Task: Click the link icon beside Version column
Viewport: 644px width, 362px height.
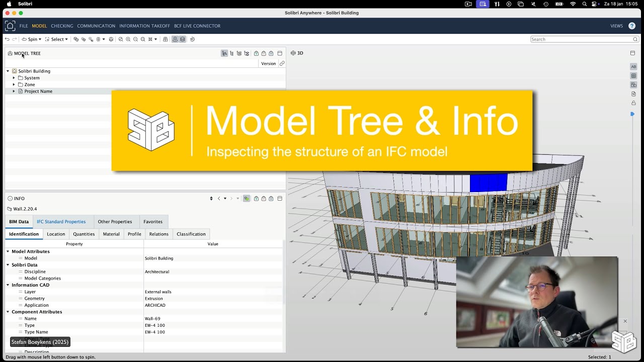Action: click(282, 64)
